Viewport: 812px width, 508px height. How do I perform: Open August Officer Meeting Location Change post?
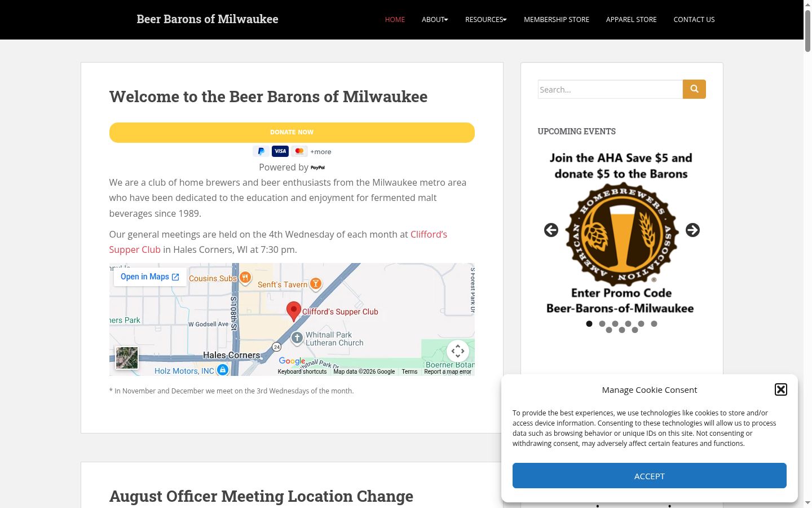[x=261, y=496]
